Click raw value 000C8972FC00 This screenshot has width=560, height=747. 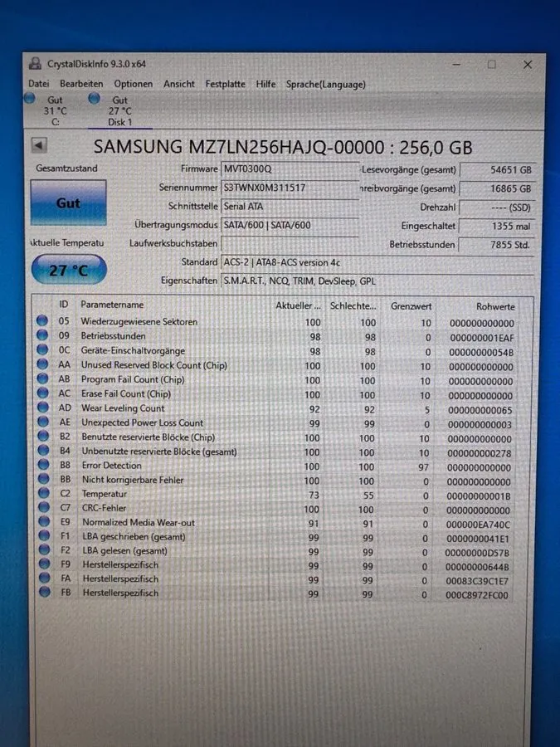pos(477,595)
